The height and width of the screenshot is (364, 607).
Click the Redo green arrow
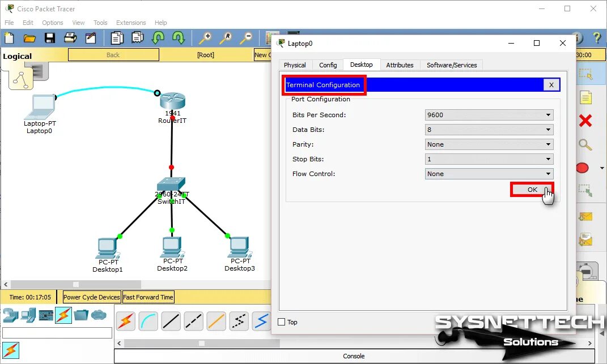[x=179, y=38]
